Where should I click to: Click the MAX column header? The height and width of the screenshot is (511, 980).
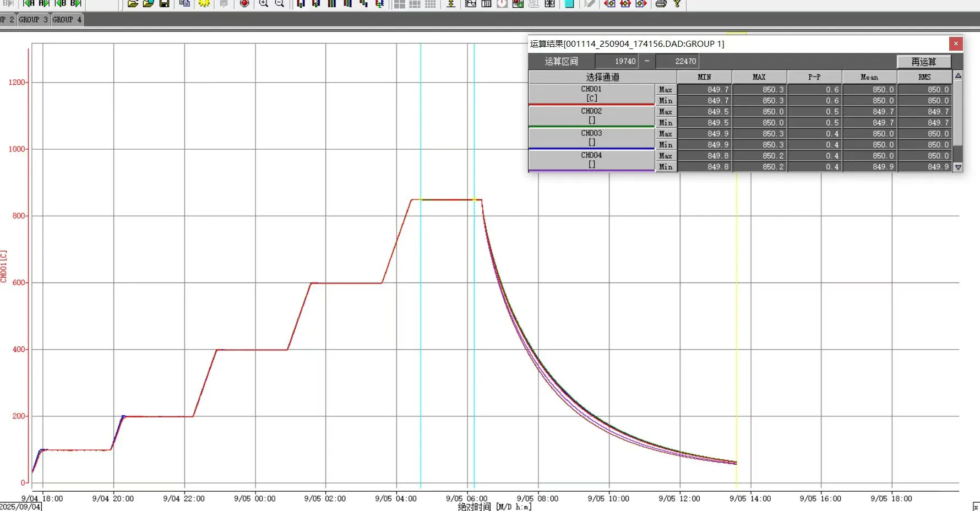tap(759, 77)
